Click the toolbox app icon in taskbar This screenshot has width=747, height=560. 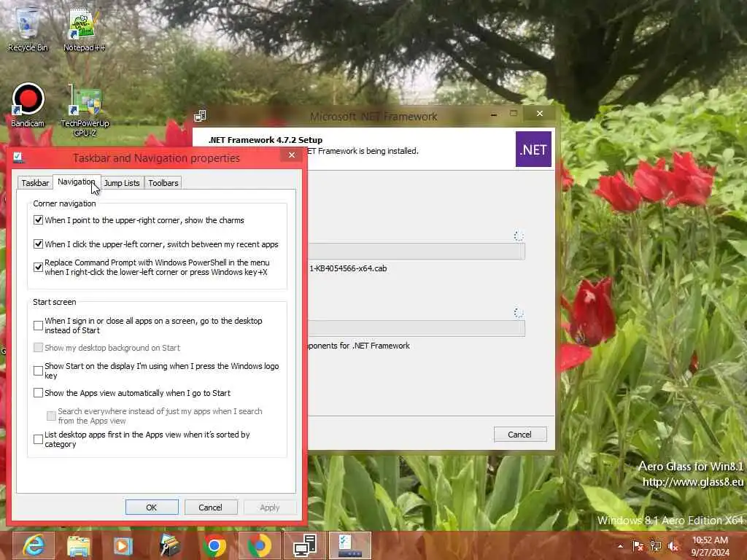tap(169, 545)
